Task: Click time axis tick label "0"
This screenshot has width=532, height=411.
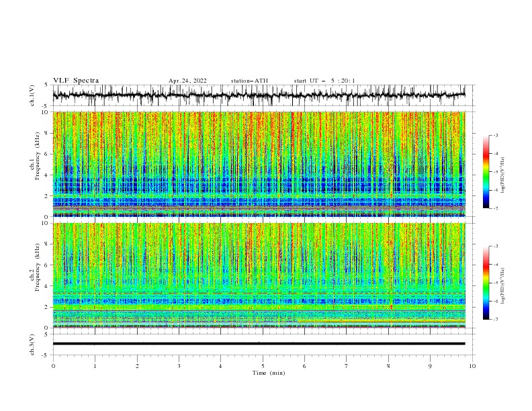Action: (x=53, y=366)
